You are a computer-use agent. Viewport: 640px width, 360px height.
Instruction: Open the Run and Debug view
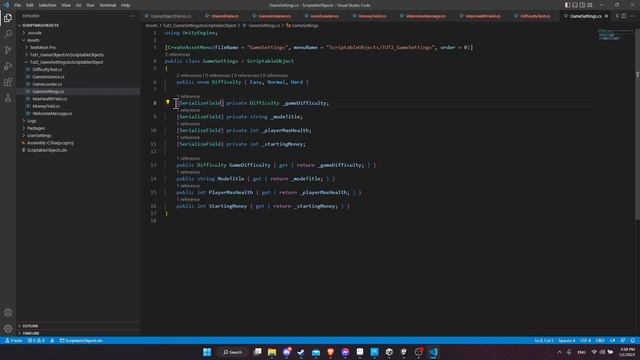click(8, 66)
